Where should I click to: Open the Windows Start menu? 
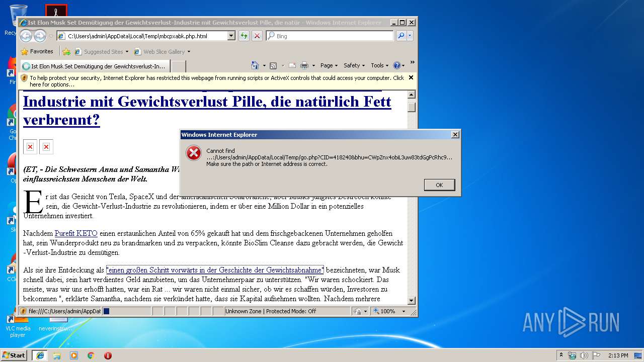click(14, 355)
